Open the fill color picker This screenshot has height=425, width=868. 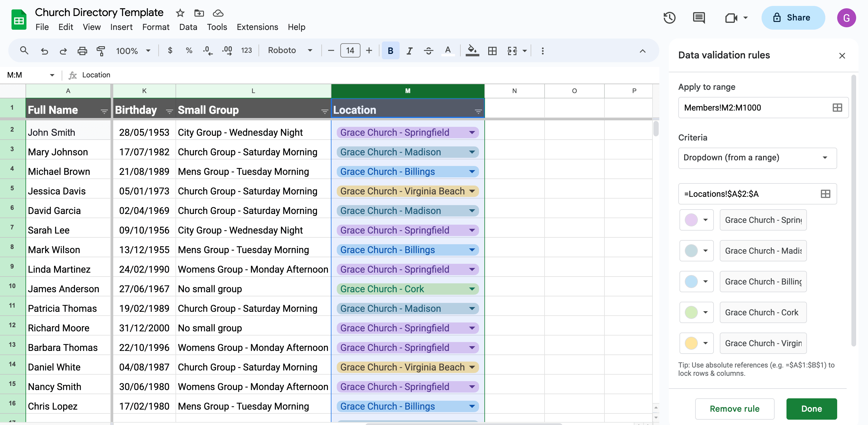pyautogui.click(x=472, y=51)
